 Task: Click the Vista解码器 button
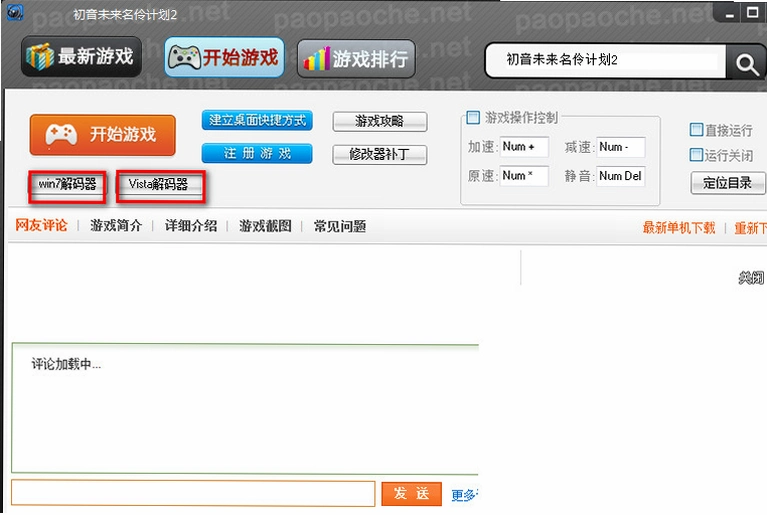(160, 185)
